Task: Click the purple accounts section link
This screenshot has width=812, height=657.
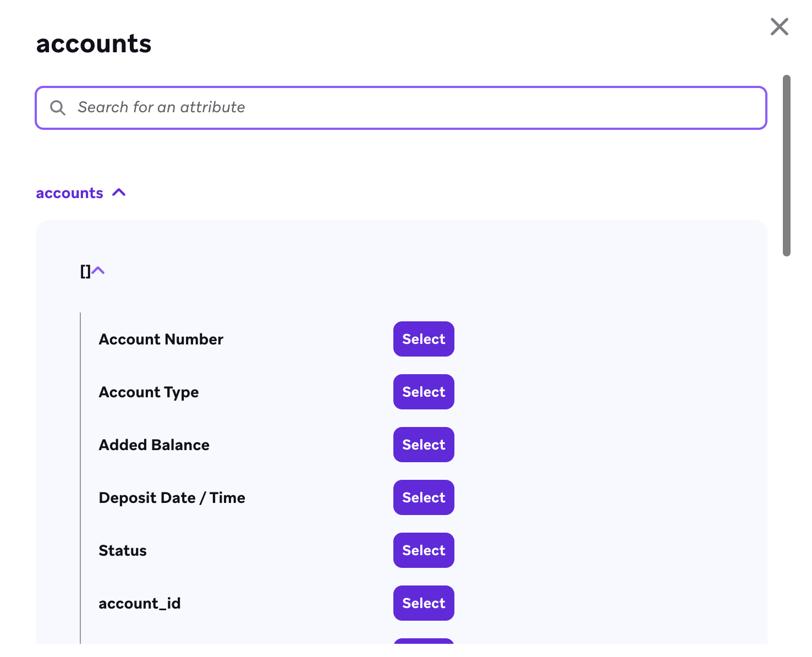Action: click(x=69, y=193)
